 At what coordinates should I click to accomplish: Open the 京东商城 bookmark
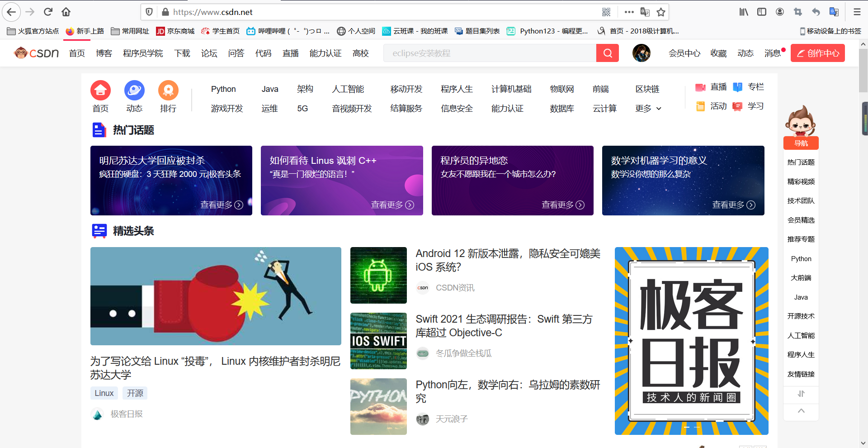(175, 31)
